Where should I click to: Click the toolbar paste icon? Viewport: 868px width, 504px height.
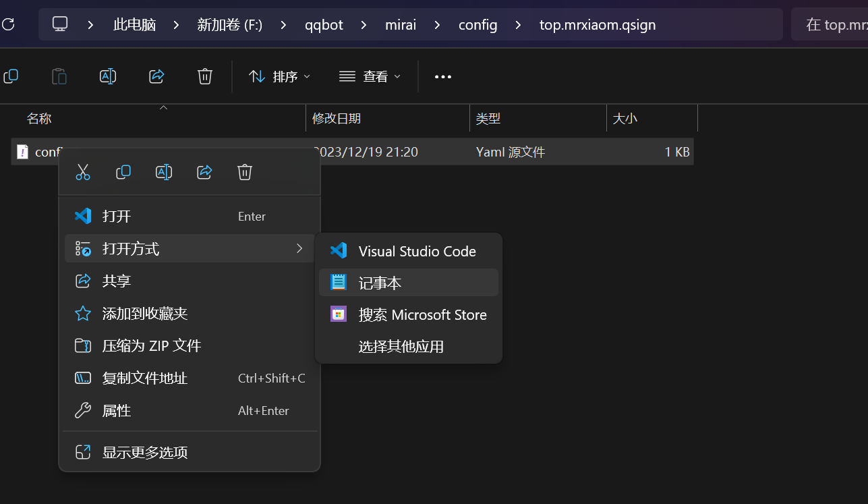(59, 76)
